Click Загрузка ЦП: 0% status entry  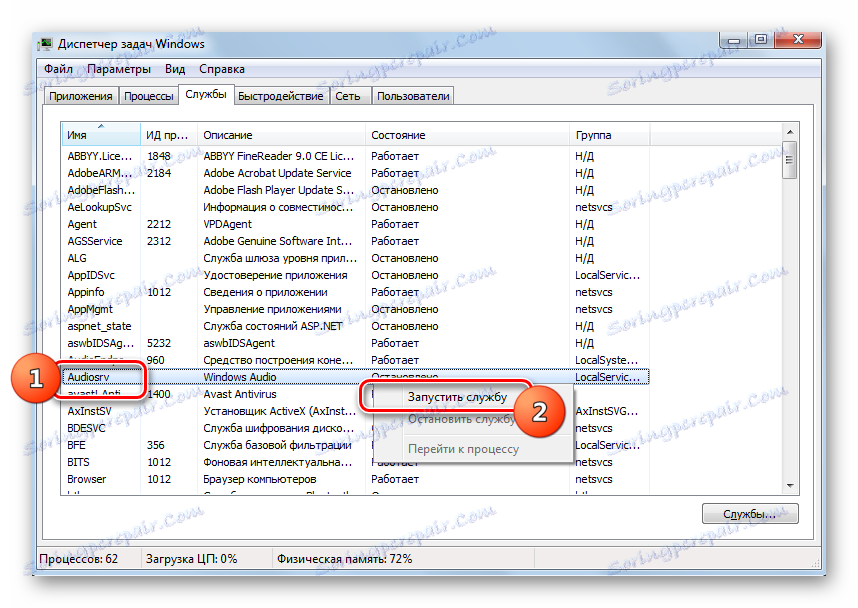191,559
